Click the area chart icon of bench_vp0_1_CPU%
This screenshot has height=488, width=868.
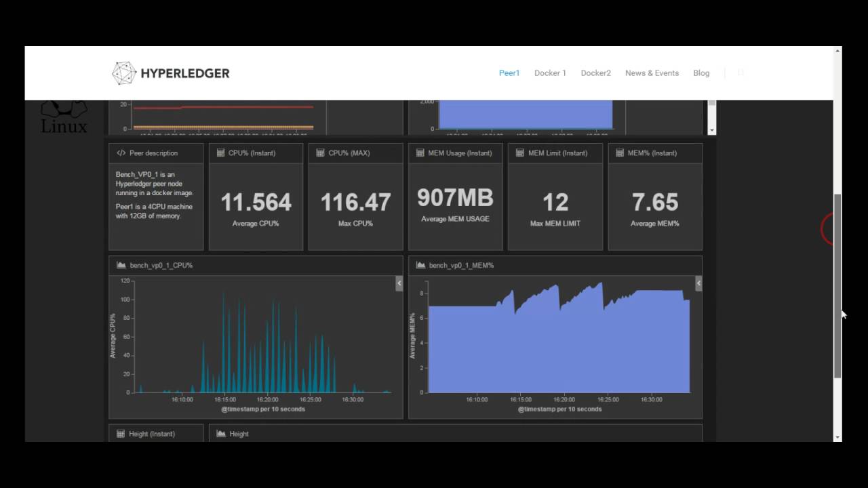pyautogui.click(x=121, y=265)
